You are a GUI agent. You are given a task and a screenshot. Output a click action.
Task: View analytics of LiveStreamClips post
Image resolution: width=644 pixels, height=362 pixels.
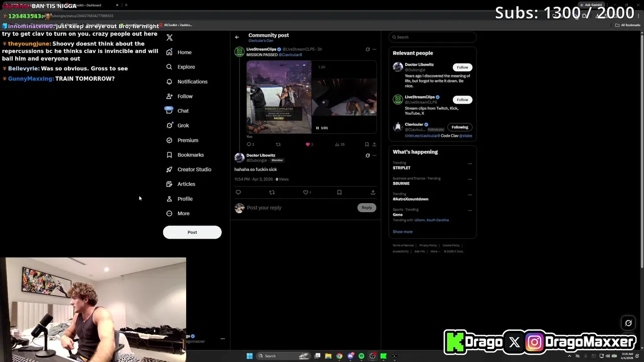337,144
